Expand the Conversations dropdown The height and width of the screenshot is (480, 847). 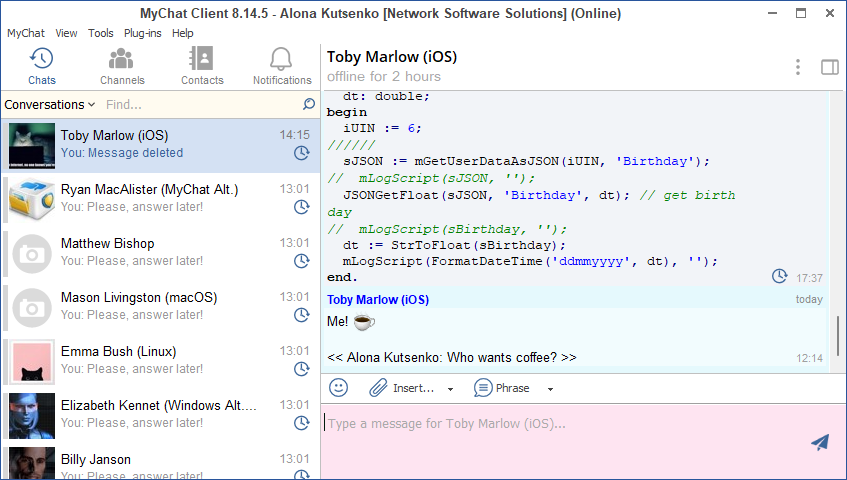coord(50,104)
